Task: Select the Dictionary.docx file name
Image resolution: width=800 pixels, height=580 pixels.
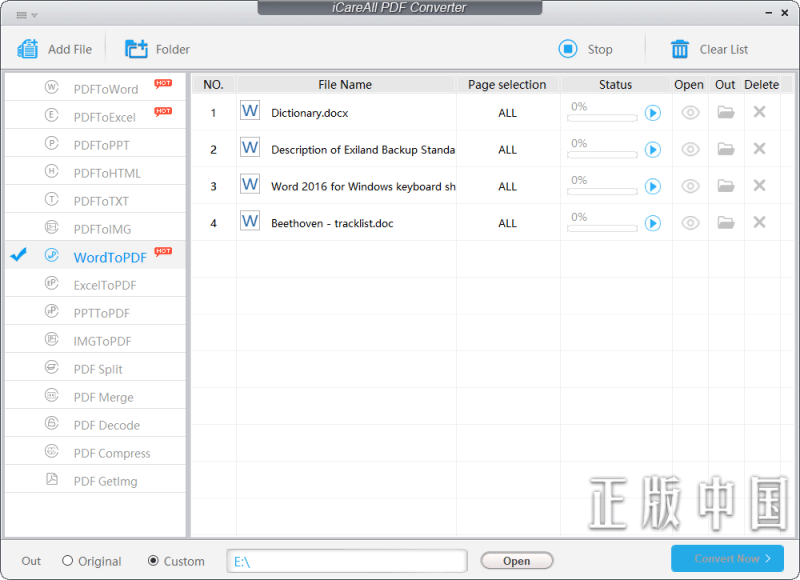Action: click(x=309, y=113)
